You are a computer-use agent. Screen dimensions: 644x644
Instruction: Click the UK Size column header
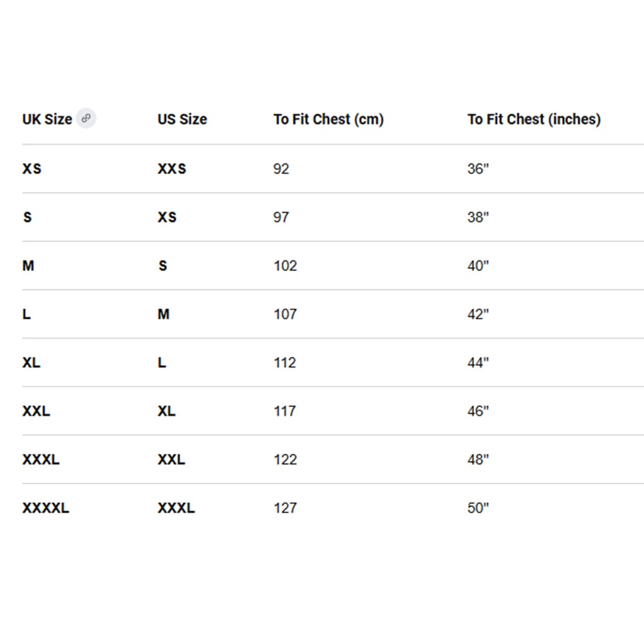pyautogui.click(x=47, y=119)
